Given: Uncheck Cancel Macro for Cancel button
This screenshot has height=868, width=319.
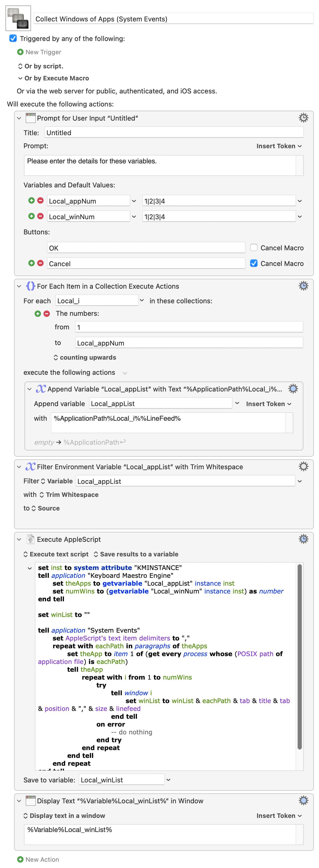Looking at the screenshot, I should click(254, 263).
